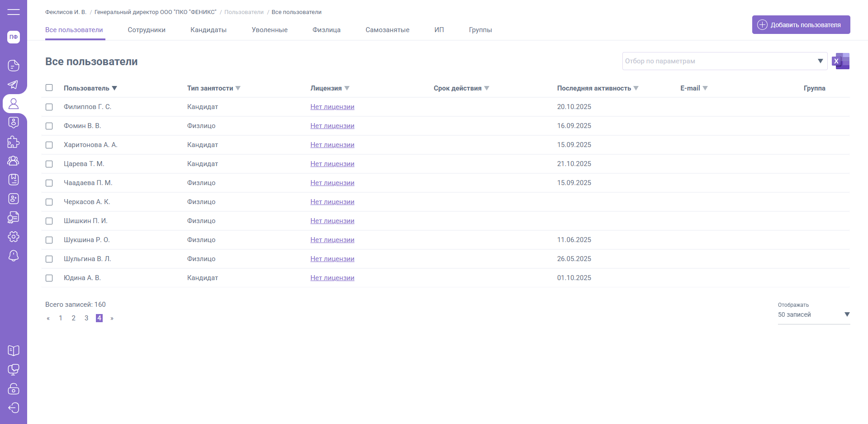Open the settings gear in sidebar
The width and height of the screenshot is (868, 424).
pyautogui.click(x=14, y=237)
